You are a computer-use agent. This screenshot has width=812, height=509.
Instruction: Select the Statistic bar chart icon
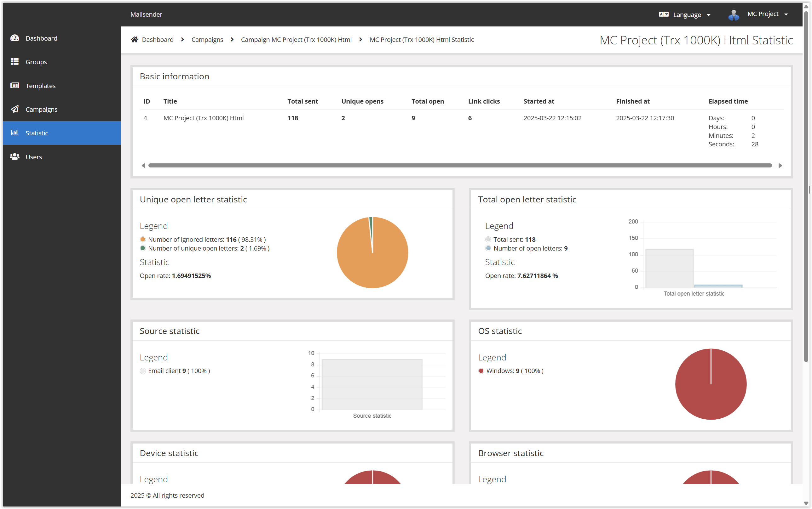(x=15, y=133)
